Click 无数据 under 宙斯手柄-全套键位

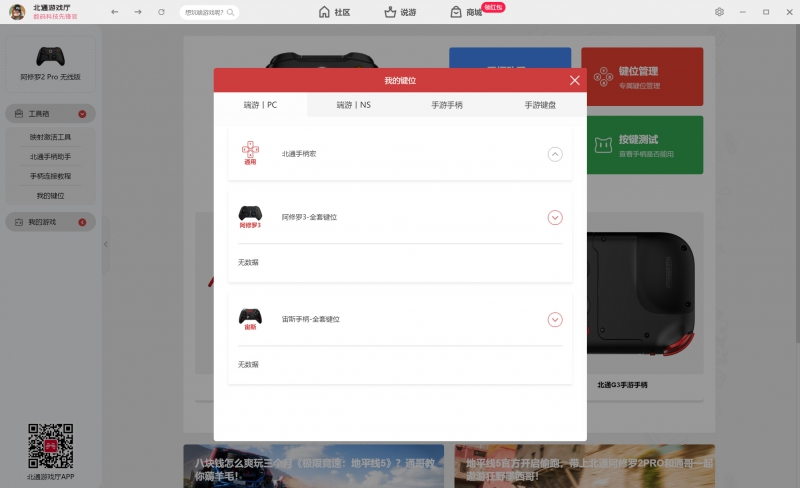click(248, 364)
